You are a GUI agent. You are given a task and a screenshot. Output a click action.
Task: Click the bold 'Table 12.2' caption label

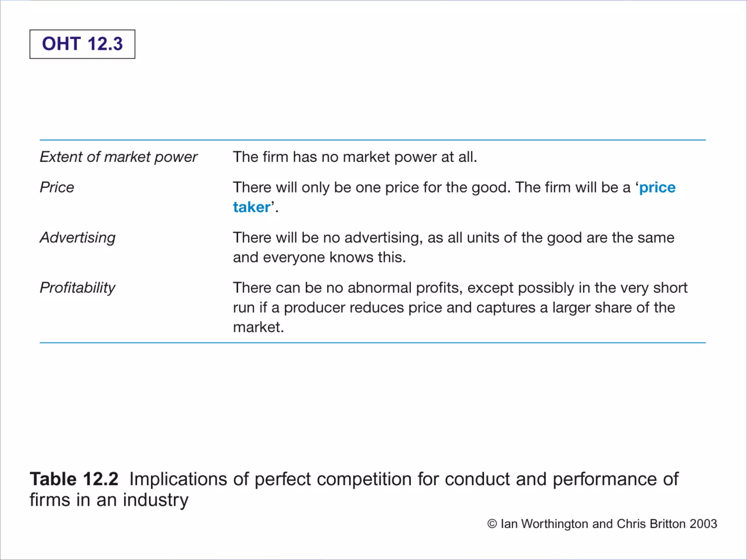[74, 479]
